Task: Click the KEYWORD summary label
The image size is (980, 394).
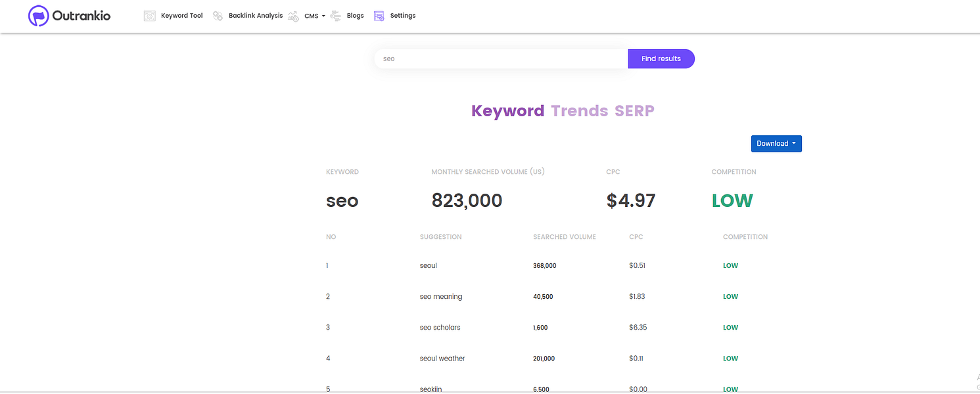Action: [342, 172]
